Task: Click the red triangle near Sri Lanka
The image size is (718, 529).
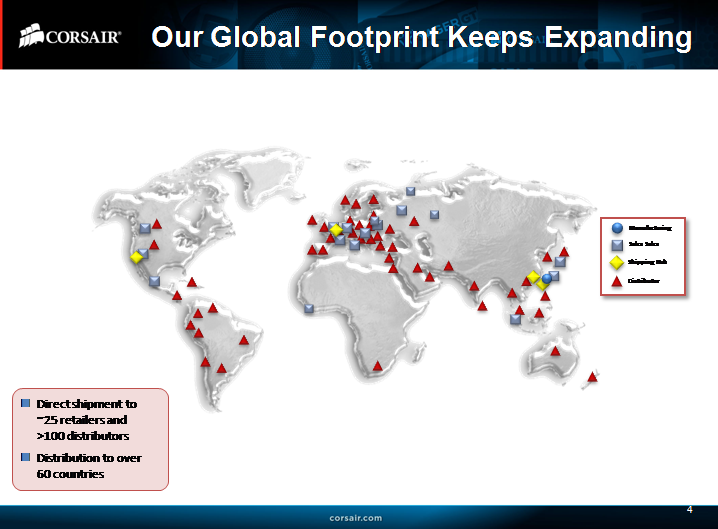Action: click(x=482, y=306)
